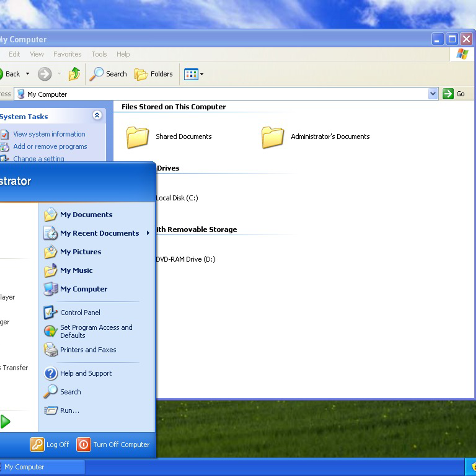Go up one folder level

click(74, 74)
